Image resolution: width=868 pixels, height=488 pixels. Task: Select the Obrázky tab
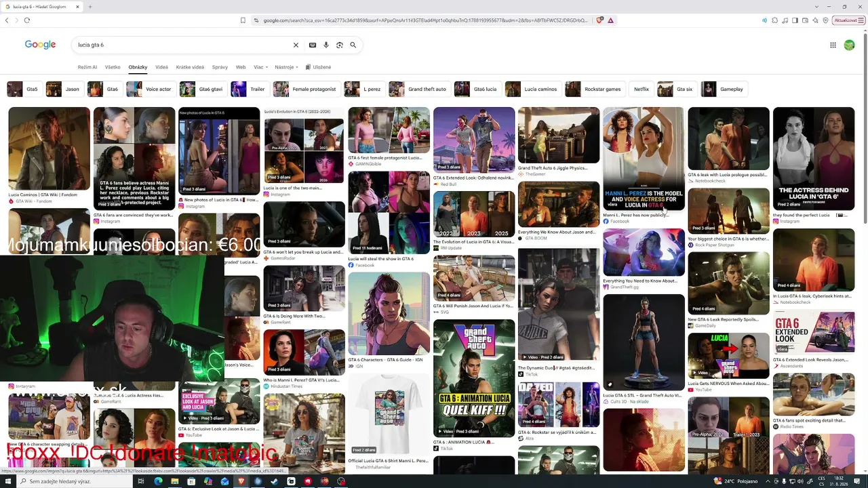point(138,67)
